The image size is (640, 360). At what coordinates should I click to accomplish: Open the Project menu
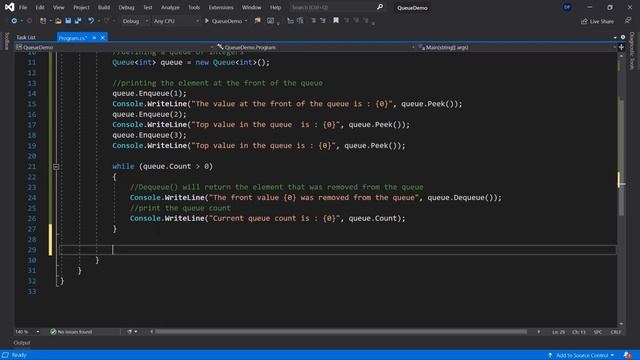point(81,7)
